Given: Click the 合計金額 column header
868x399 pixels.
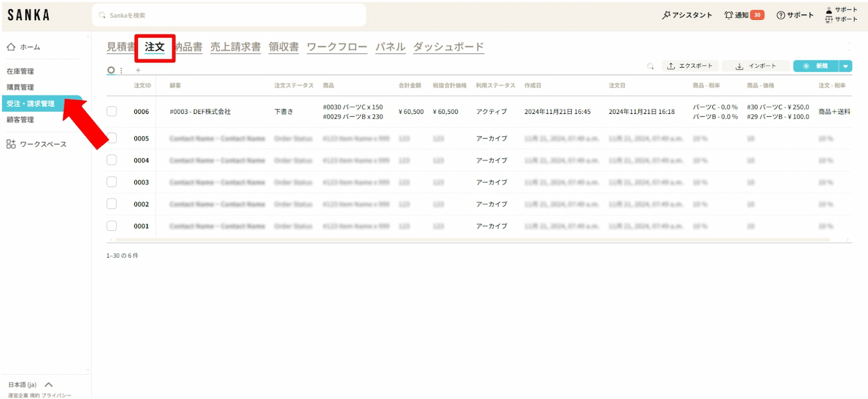Looking at the screenshot, I should [410, 86].
